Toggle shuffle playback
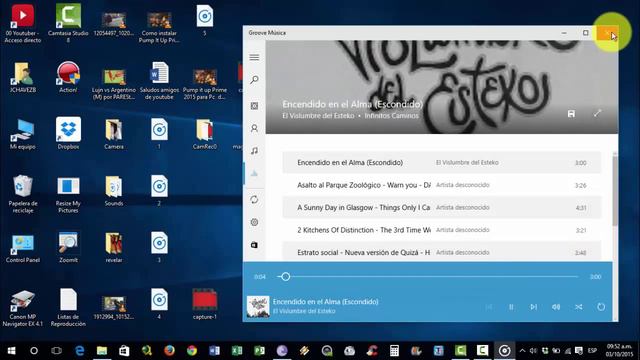 [x=578, y=307]
